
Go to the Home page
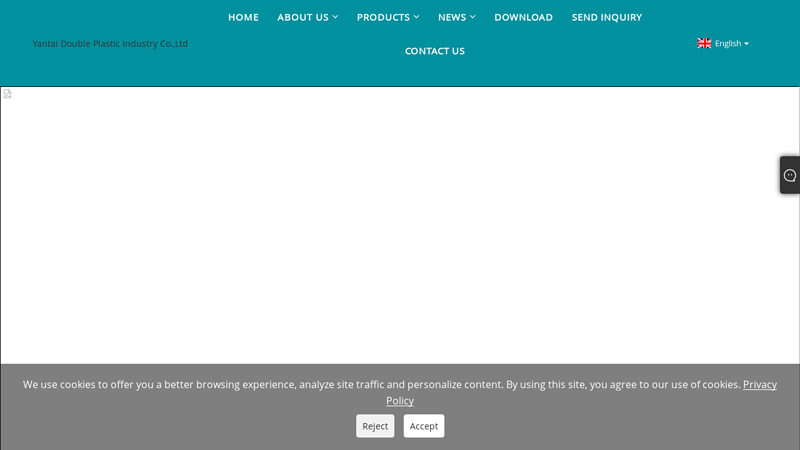tap(243, 17)
